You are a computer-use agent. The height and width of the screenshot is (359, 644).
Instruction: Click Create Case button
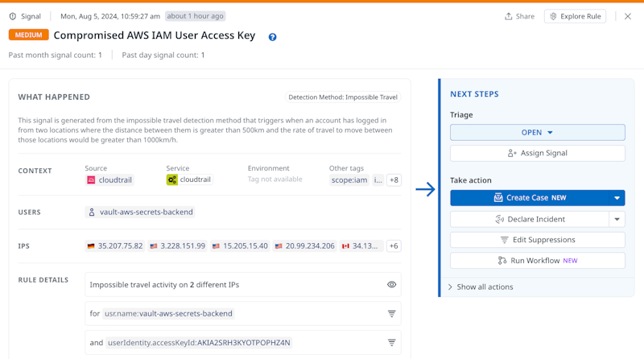(x=529, y=198)
